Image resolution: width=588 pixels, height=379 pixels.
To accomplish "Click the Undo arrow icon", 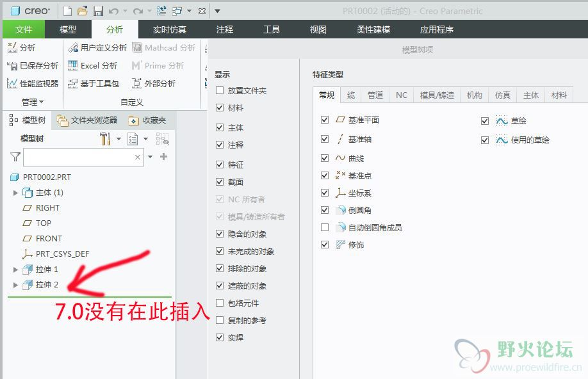I will click(113, 12).
